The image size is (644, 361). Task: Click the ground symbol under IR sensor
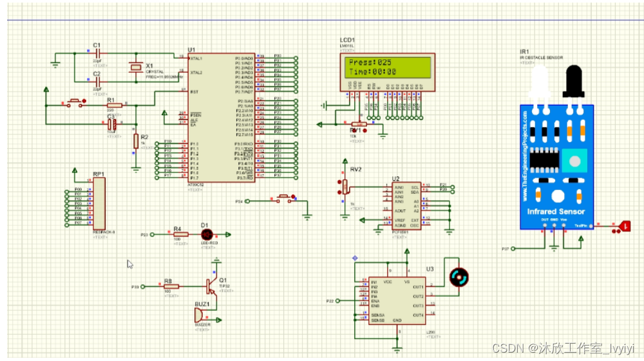pyautogui.click(x=554, y=248)
